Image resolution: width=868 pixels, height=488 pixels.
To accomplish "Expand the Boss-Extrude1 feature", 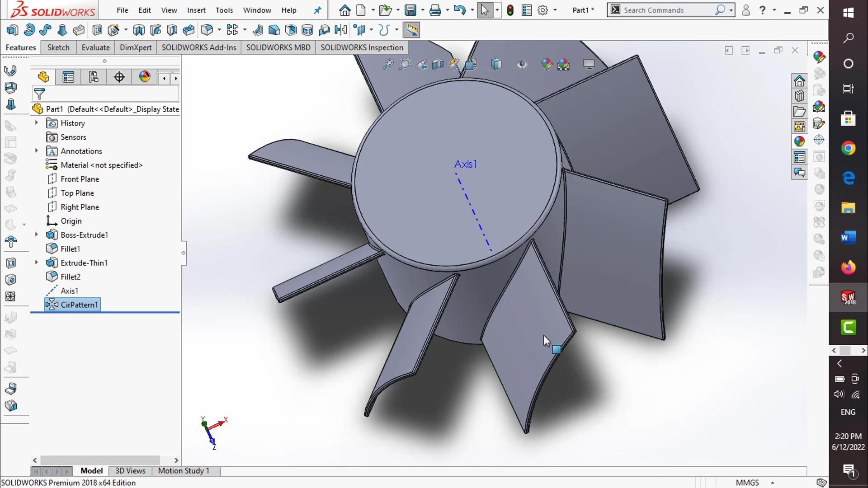I will pos(36,235).
